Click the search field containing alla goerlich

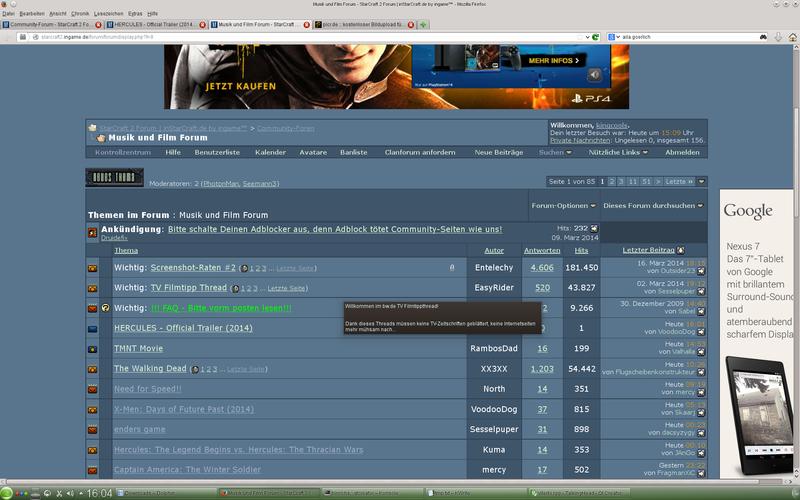click(x=689, y=37)
